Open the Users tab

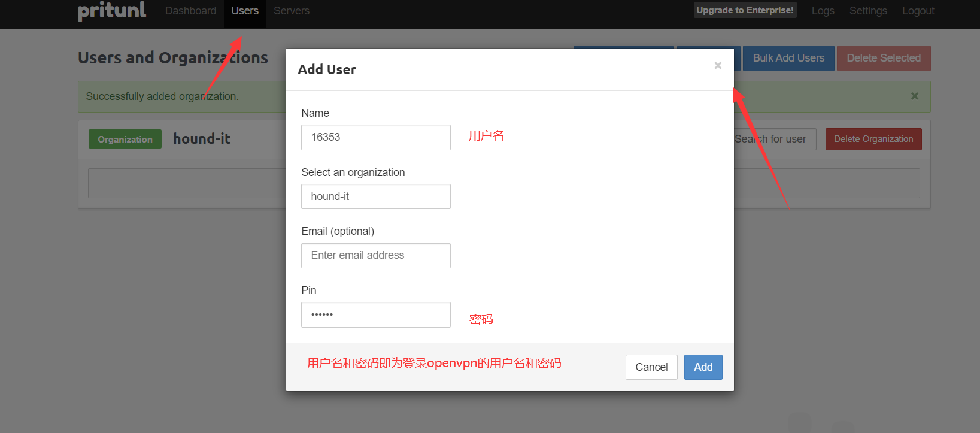pos(245,11)
